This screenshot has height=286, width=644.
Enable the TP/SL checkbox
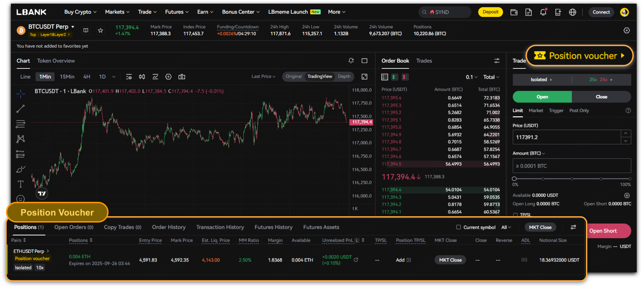click(515, 214)
